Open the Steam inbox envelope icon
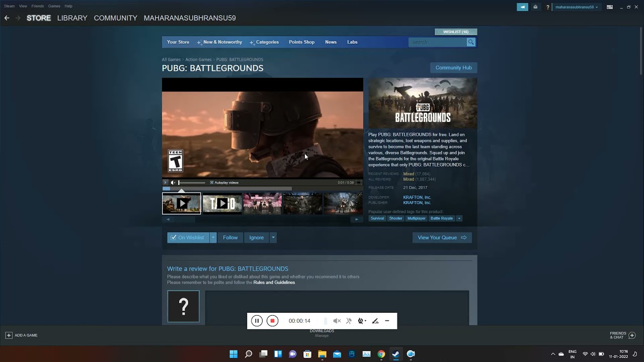644x362 pixels. coord(535,7)
